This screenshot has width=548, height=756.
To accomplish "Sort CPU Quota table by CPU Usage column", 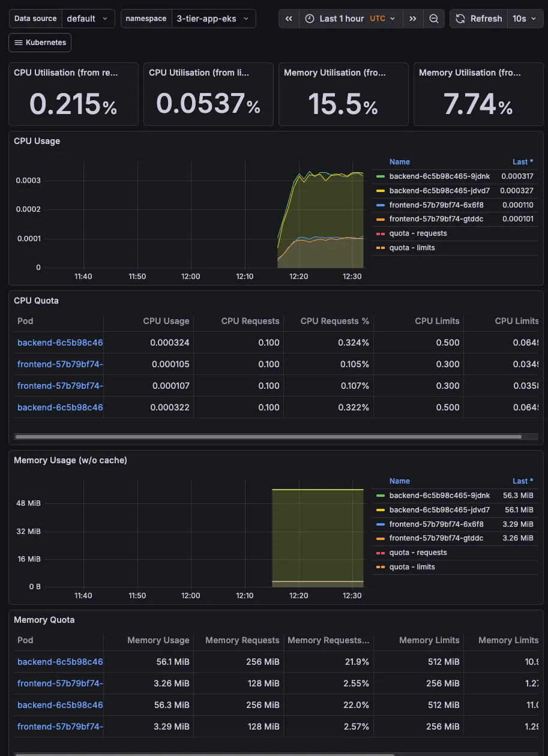I will [166, 321].
